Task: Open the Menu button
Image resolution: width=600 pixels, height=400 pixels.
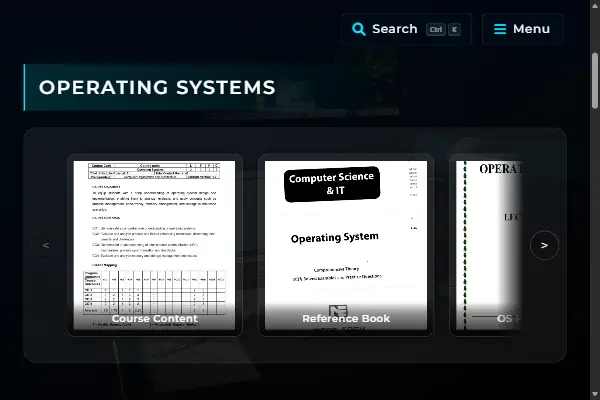Action: pyautogui.click(x=522, y=29)
